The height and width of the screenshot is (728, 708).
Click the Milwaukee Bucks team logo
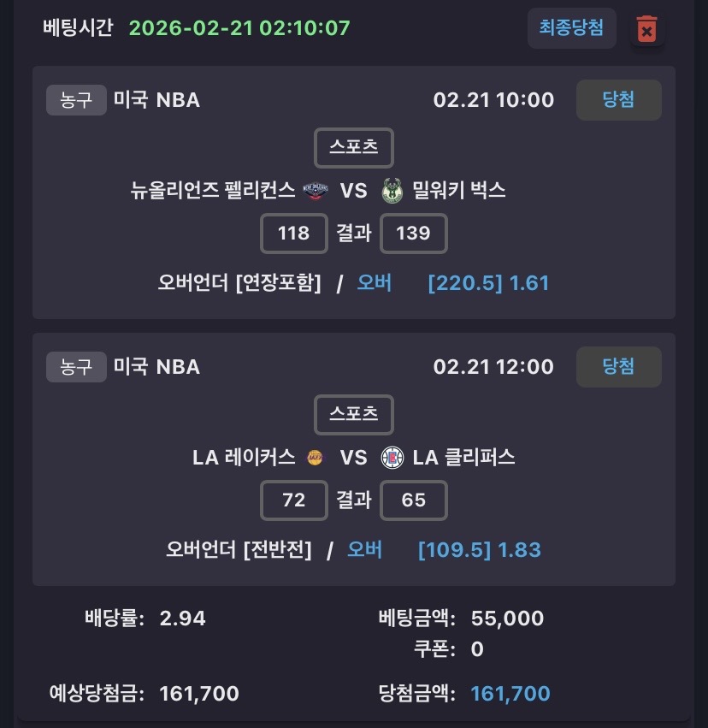point(392,191)
